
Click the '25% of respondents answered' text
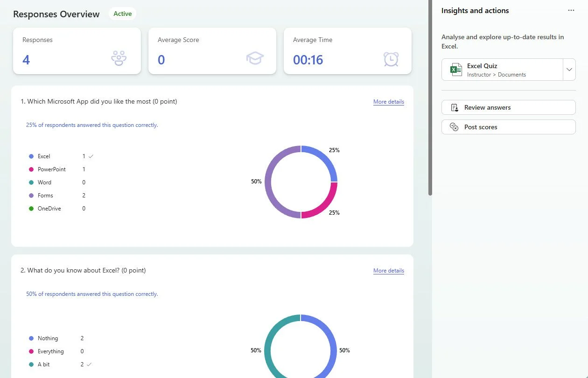click(x=92, y=125)
